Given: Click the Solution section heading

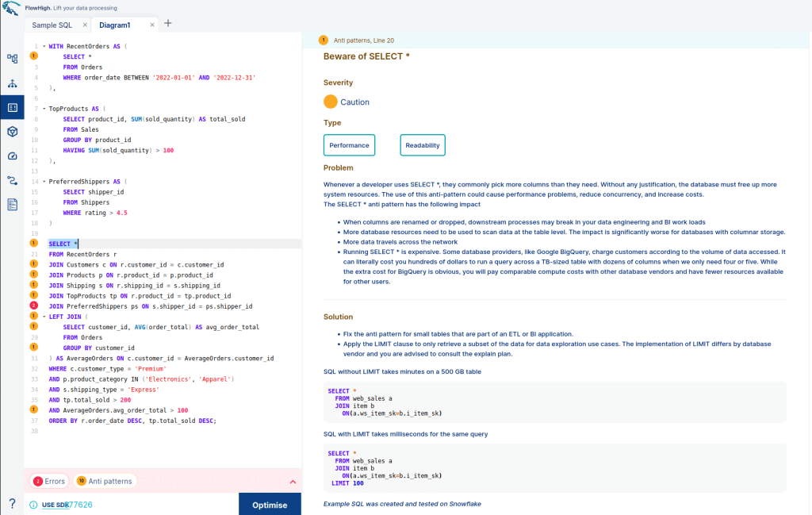Looking at the screenshot, I should [338, 317].
